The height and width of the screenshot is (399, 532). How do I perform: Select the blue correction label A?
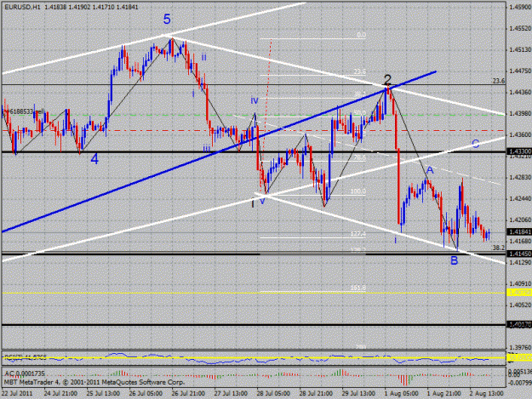430,170
